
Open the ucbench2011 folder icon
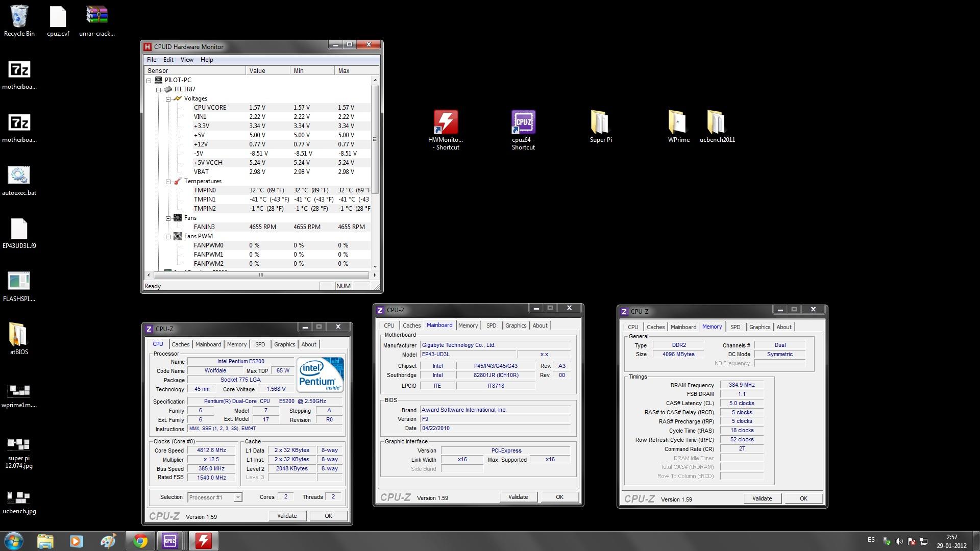[717, 126]
